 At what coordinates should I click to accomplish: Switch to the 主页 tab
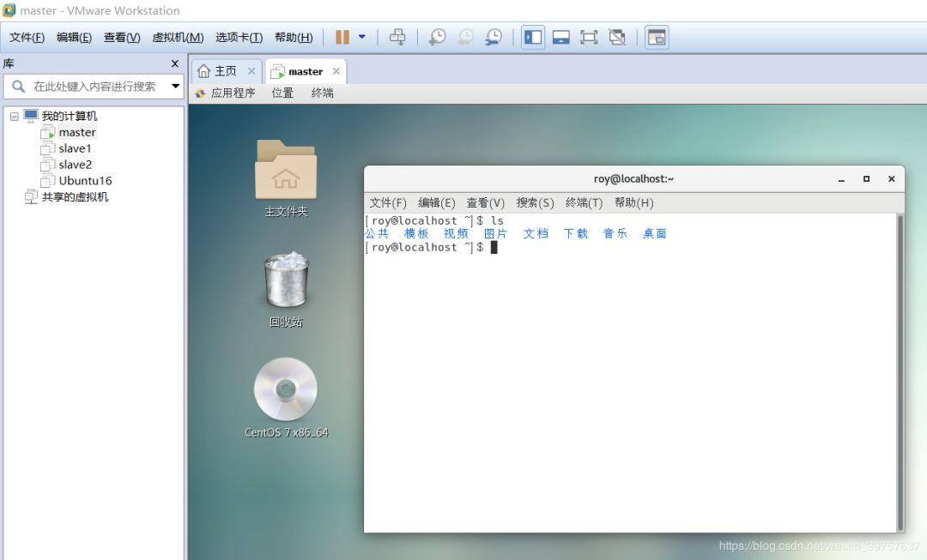(225, 70)
